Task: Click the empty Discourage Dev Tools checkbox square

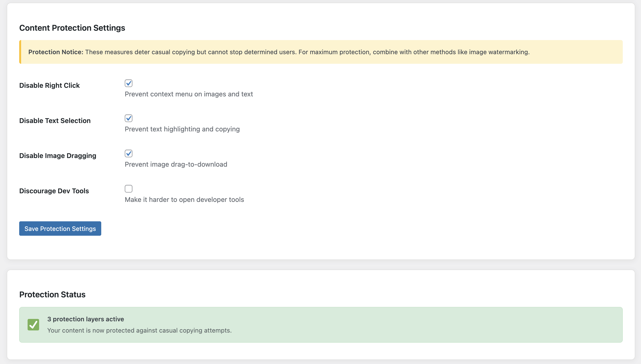Action: (129, 188)
